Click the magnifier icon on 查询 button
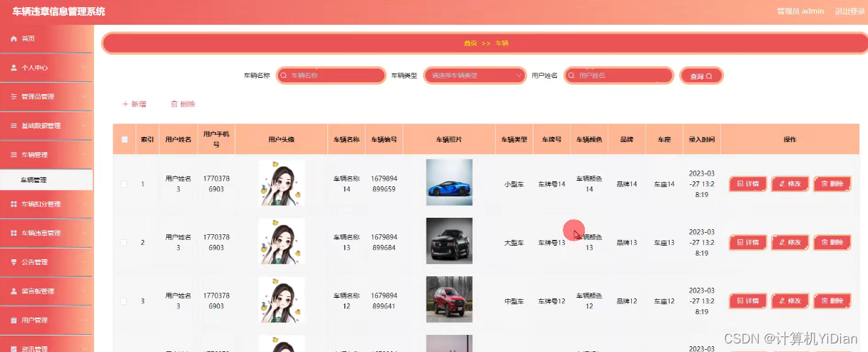The image size is (868, 352). click(709, 76)
